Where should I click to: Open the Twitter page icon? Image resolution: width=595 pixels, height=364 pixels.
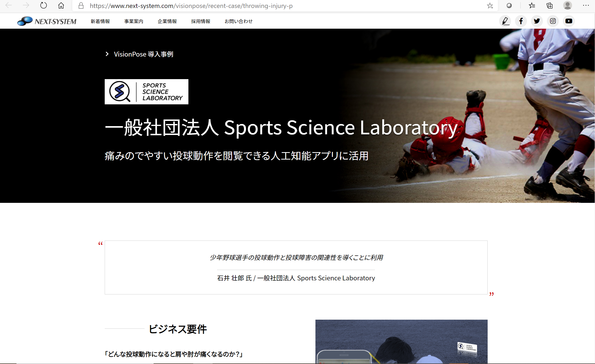pos(537,21)
